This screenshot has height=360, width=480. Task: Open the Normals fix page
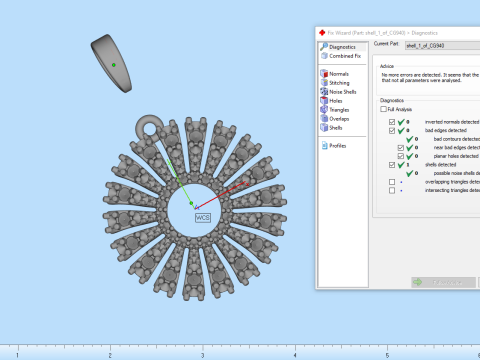coord(339,74)
